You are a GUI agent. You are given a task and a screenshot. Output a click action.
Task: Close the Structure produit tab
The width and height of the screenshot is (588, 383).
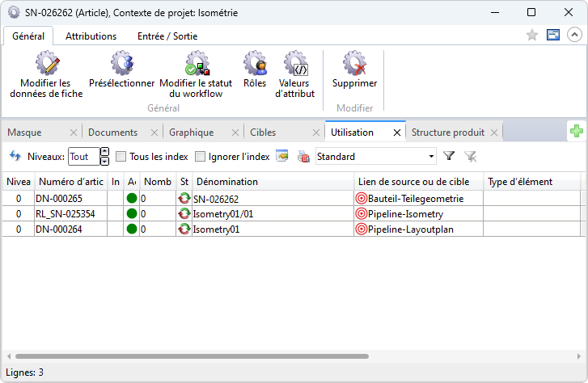click(x=494, y=133)
